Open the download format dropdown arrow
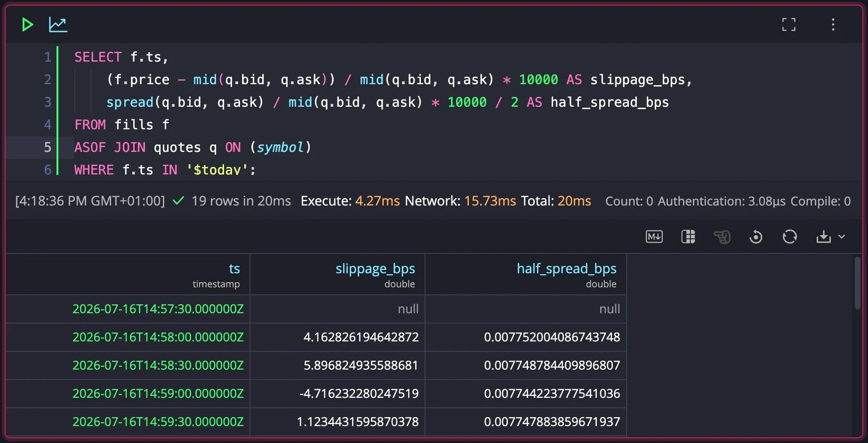Viewport: 868px width, 443px height. coord(842,237)
